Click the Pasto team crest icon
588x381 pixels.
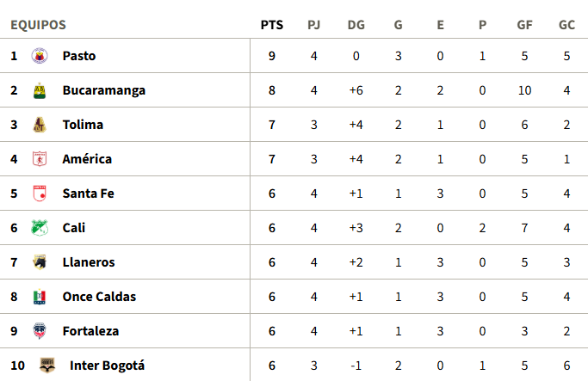pyautogui.click(x=39, y=56)
